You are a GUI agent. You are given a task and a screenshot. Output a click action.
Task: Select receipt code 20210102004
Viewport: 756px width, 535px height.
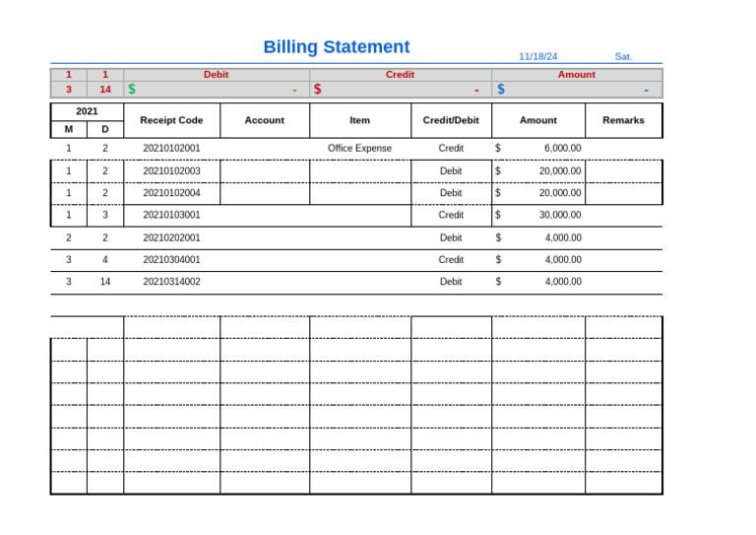coord(171,192)
